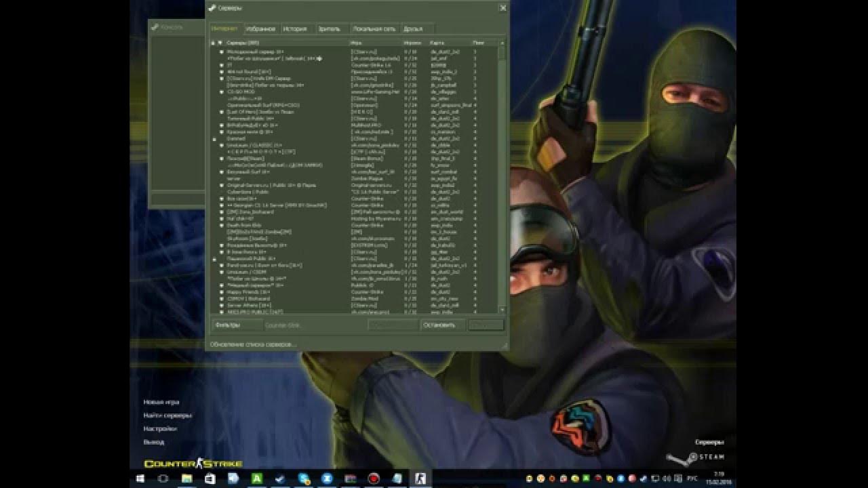Select the CS:GO MOD server row

[354, 92]
